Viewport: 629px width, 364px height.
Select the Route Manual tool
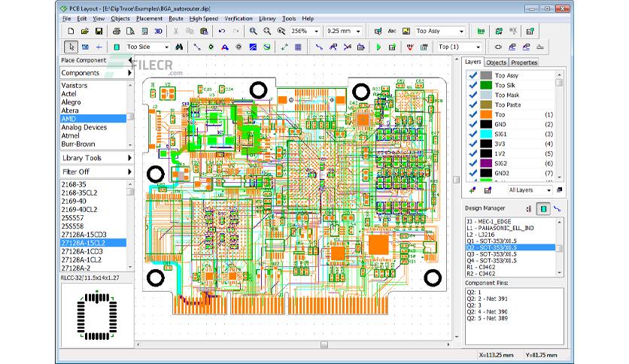(x=319, y=47)
